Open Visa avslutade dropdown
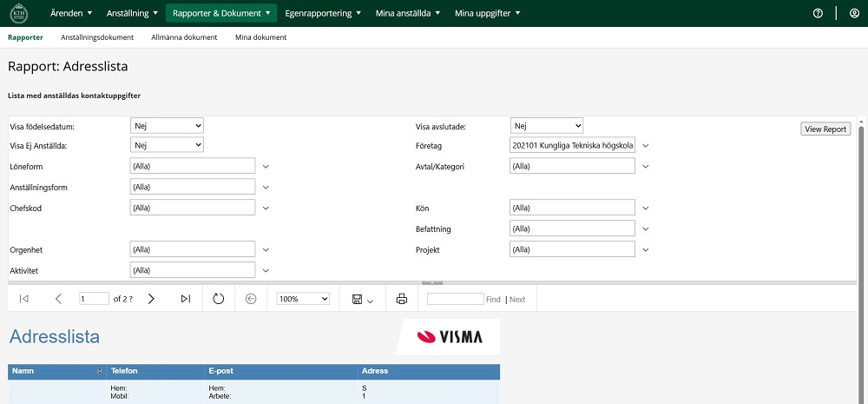The width and height of the screenshot is (868, 404). pos(547,126)
